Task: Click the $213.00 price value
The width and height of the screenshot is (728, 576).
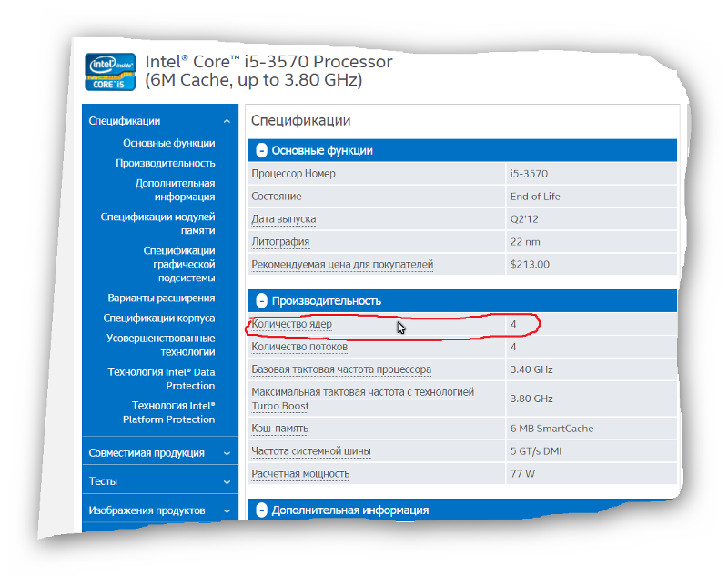Action: 530,265
